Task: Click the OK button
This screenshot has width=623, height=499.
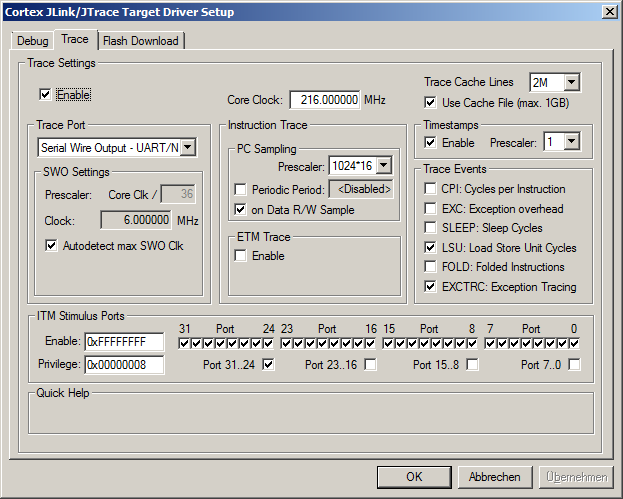Action: point(414,477)
